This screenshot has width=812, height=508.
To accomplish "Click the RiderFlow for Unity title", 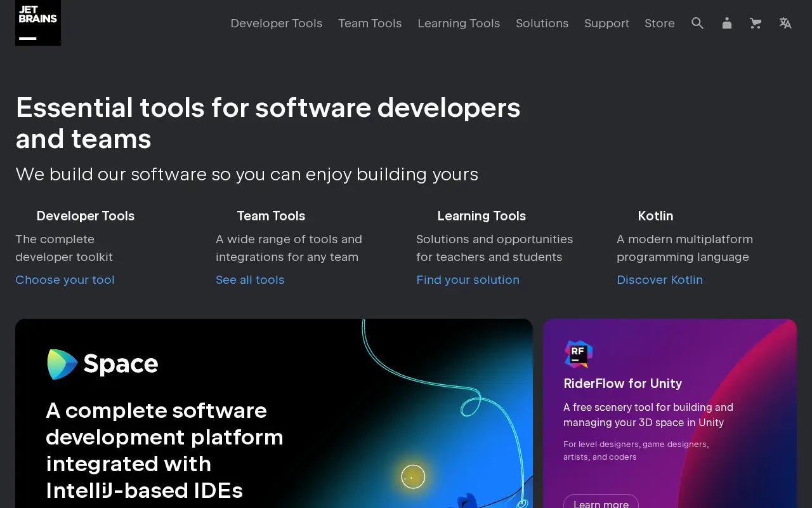I will [x=622, y=384].
